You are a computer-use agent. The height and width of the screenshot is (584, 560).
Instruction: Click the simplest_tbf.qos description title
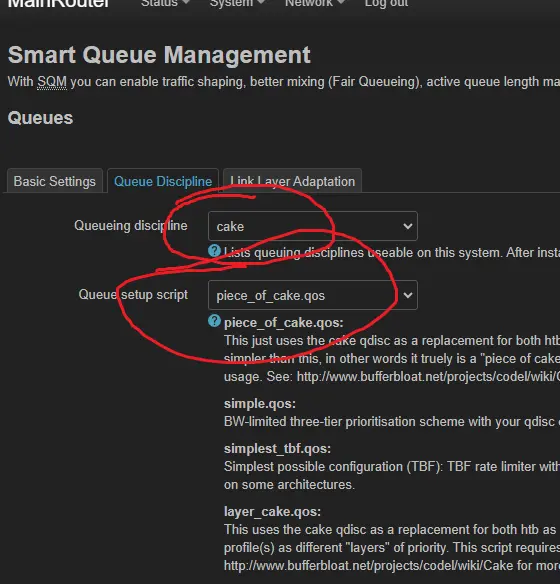[277, 448]
